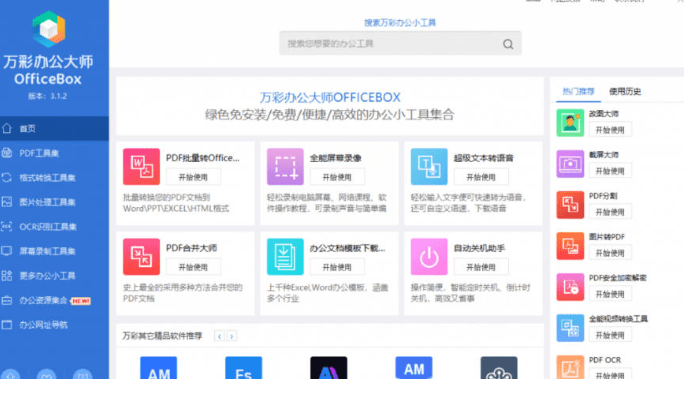Image resolution: width=699 pixels, height=396 pixels.
Task: Open 办公网址导航 in the sidebar
Action: pyautogui.click(x=54, y=325)
